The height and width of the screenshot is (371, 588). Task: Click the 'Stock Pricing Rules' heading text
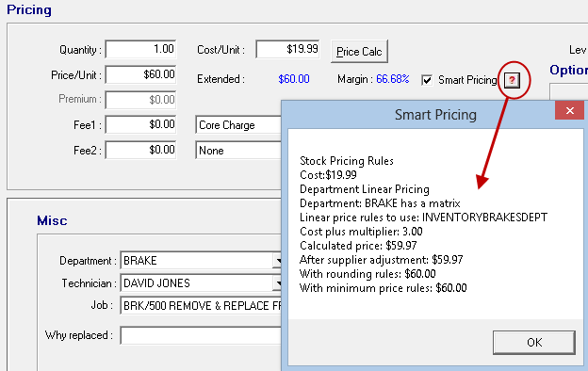point(347,161)
